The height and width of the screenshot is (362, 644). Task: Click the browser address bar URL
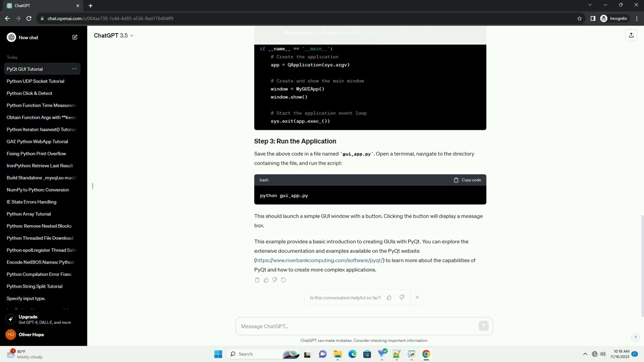[110, 19]
